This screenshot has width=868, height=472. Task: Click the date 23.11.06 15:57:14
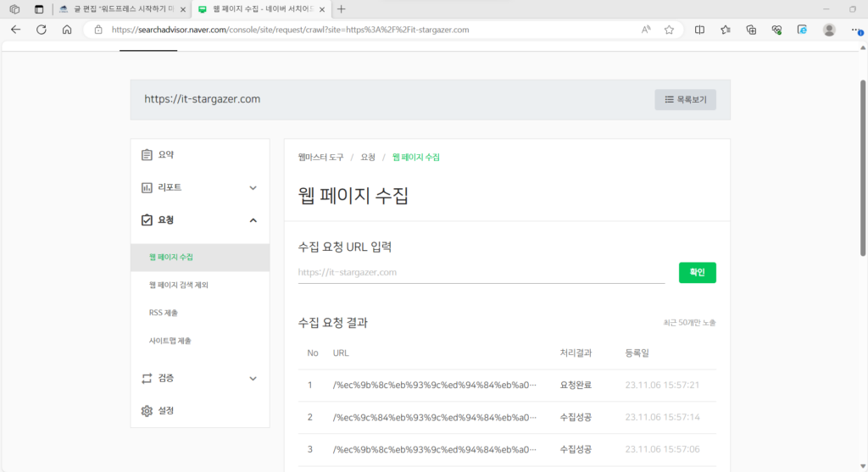pyautogui.click(x=662, y=417)
